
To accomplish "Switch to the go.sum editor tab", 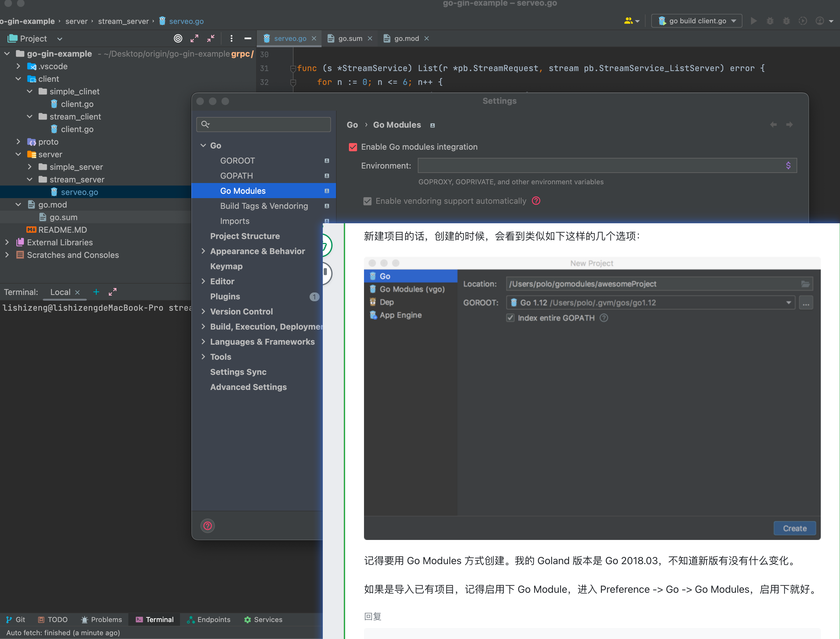I will click(350, 38).
